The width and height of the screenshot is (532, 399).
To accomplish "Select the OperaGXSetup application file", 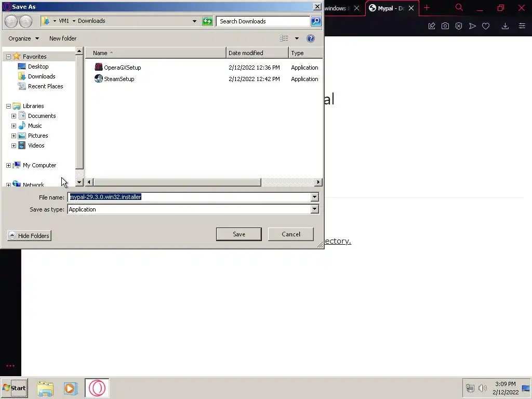I will pyautogui.click(x=118, y=67).
